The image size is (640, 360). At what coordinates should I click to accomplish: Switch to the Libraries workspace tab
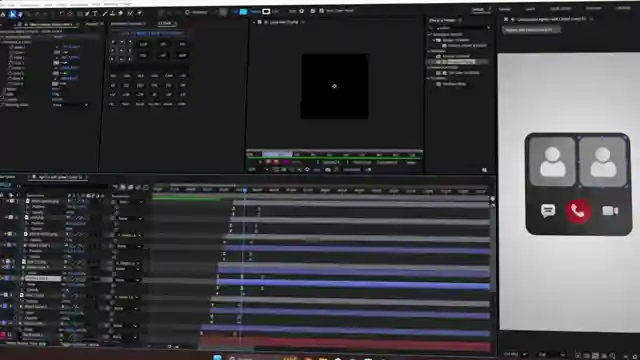623,8
